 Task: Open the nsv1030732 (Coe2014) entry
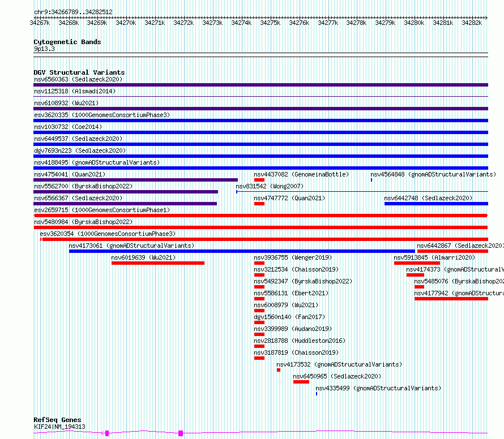(x=68, y=127)
